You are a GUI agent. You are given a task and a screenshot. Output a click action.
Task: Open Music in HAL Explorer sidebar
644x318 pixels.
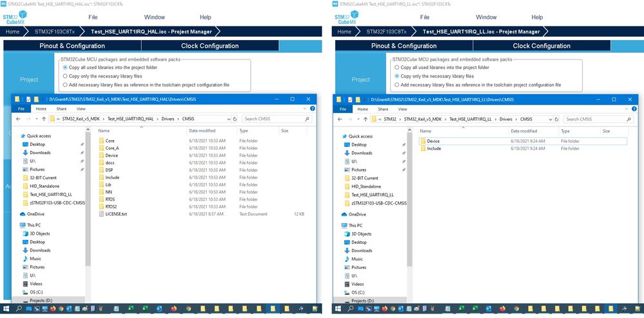32,259
